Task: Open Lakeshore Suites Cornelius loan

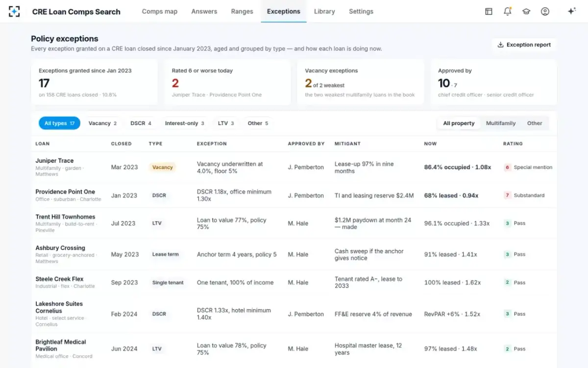Action: (x=59, y=307)
